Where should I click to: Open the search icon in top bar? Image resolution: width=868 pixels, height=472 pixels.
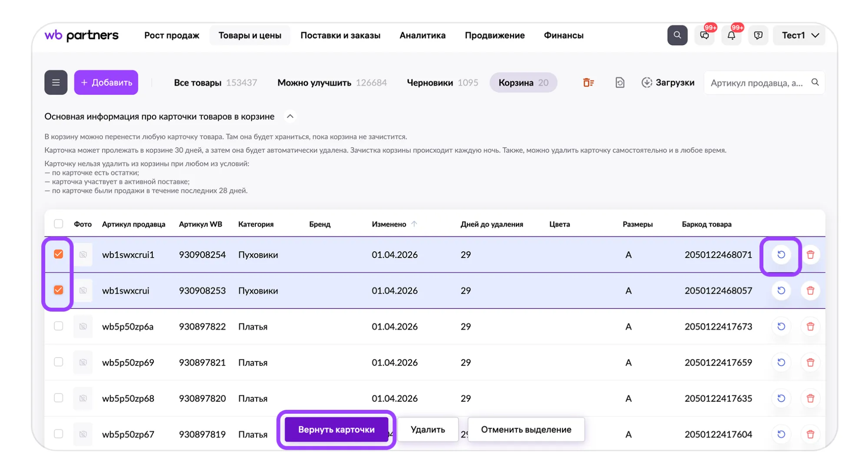pyautogui.click(x=677, y=35)
